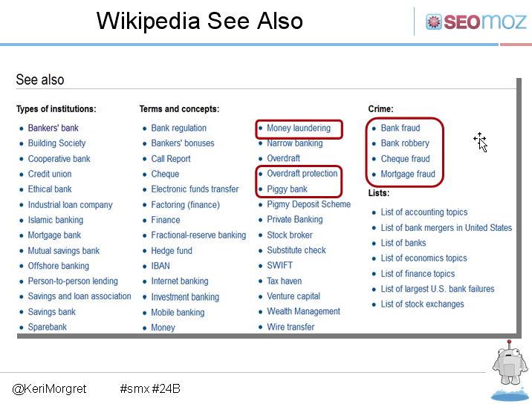The width and height of the screenshot is (532, 404).
Task: Select the Piggy bank link
Action: click(x=287, y=189)
